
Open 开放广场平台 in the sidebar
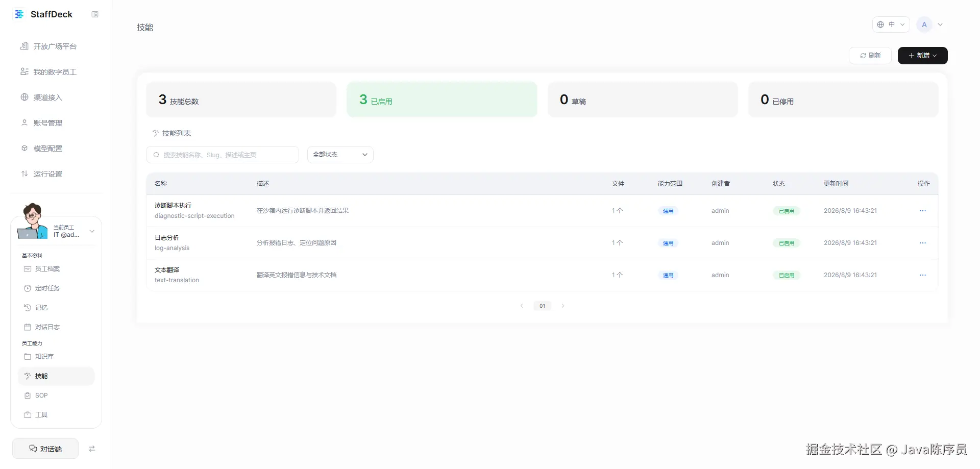(48, 46)
